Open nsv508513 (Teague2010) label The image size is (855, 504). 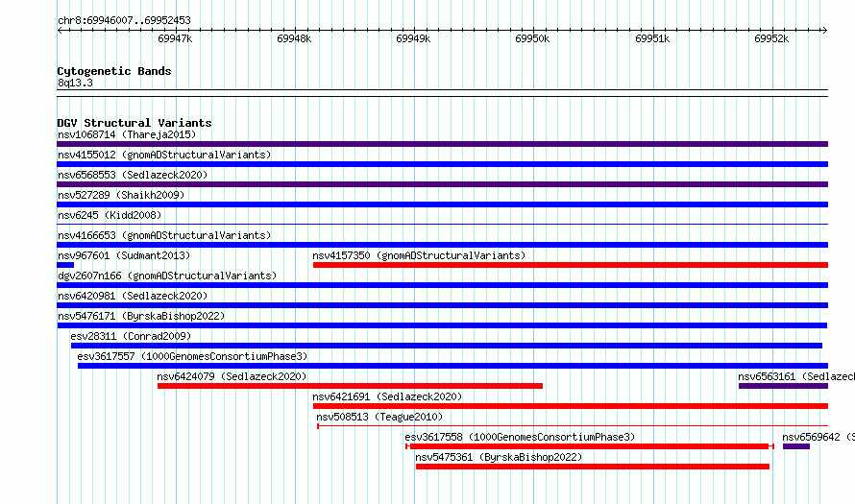click(x=379, y=417)
